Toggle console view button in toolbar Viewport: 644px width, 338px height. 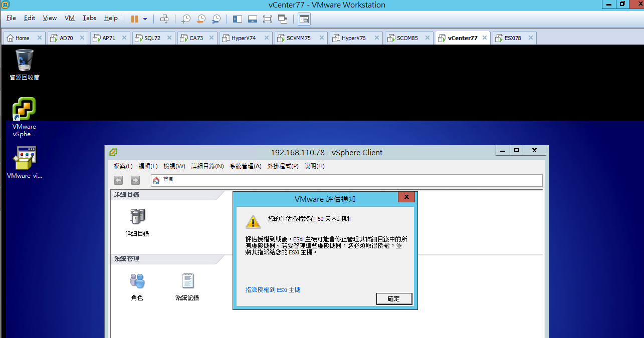click(x=304, y=19)
